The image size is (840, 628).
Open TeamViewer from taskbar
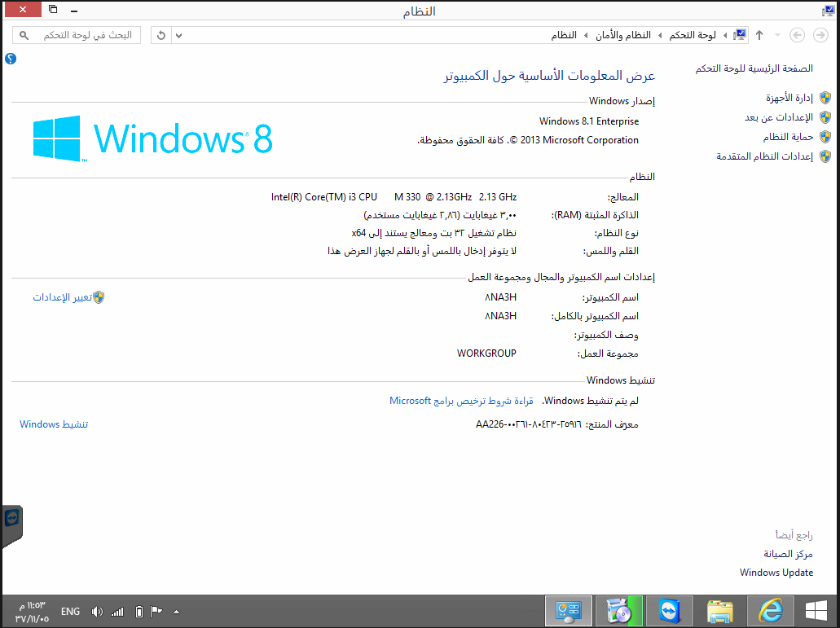[670, 611]
